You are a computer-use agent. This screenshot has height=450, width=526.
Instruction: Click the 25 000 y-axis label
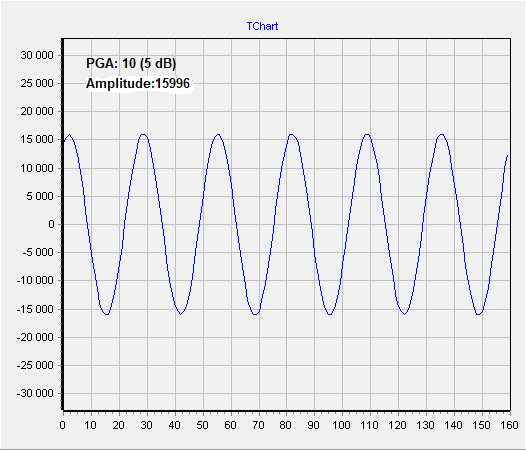pyautogui.click(x=37, y=83)
